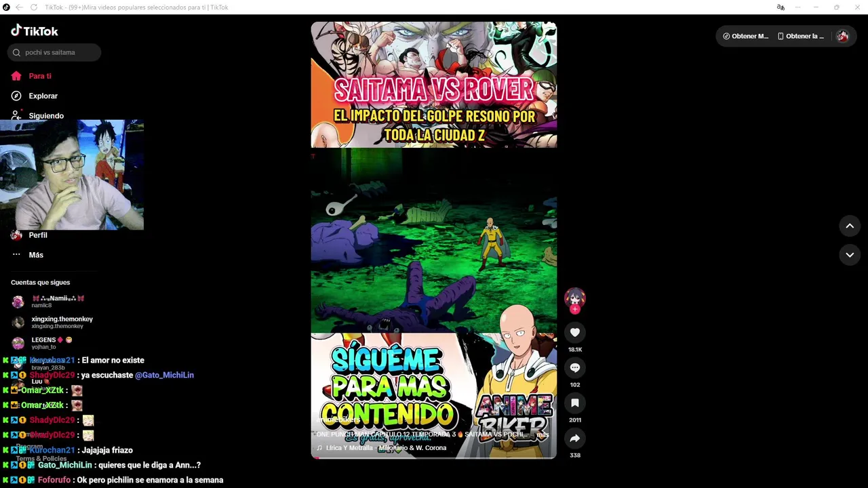Click the namiic8 account avatar
The height and width of the screenshot is (488, 868).
click(x=18, y=302)
